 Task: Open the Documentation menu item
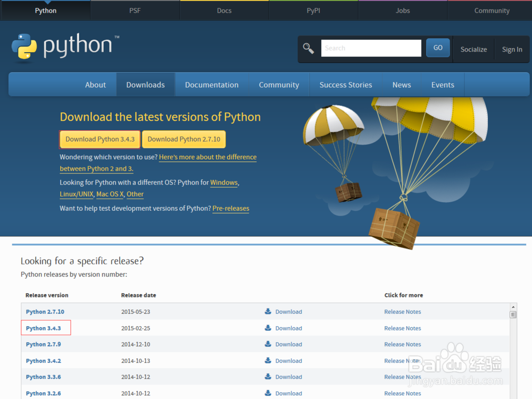212,85
